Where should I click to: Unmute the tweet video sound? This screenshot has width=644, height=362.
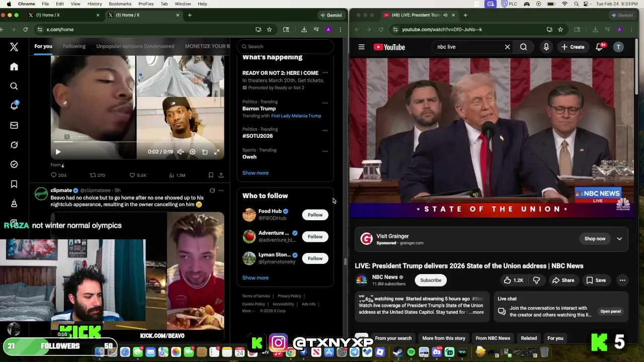[180, 152]
